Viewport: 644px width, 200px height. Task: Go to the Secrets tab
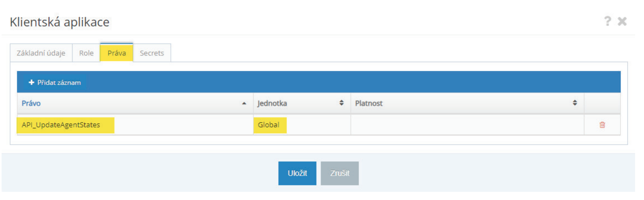[x=152, y=53]
